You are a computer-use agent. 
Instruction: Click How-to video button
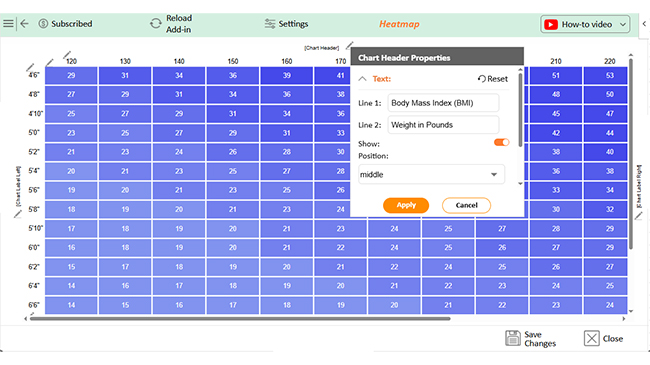(585, 24)
